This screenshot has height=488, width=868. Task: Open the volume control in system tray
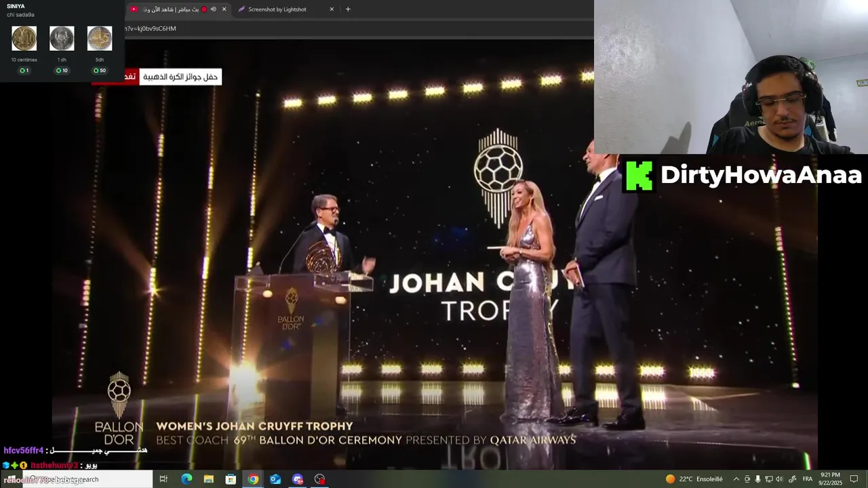(x=779, y=479)
